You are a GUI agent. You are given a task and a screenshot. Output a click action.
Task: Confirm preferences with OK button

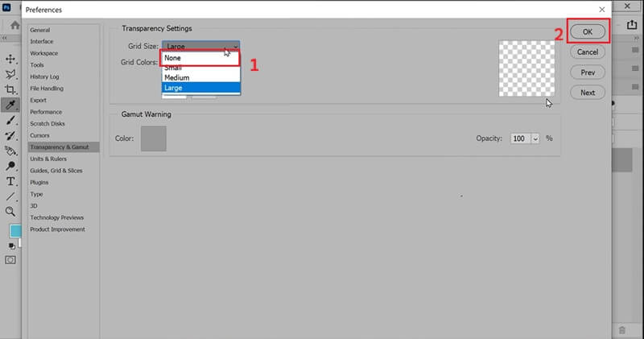pyautogui.click(x=588, y=31)
